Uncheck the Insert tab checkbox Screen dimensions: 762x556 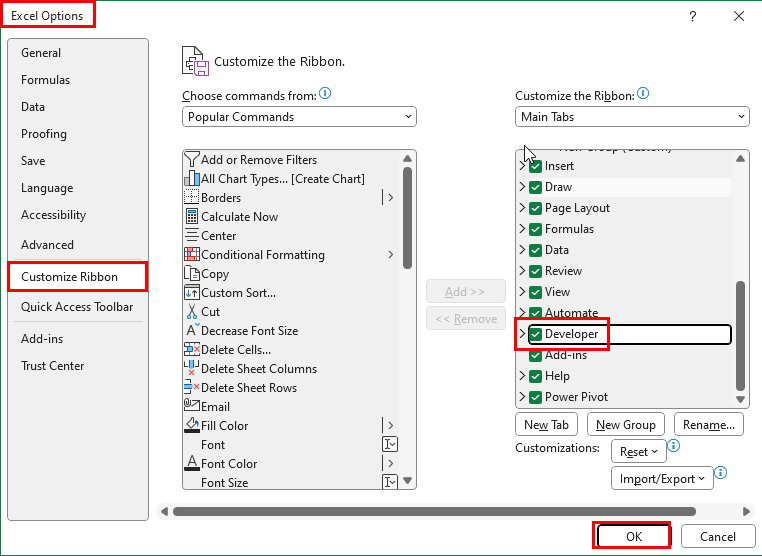coord(536,166)
